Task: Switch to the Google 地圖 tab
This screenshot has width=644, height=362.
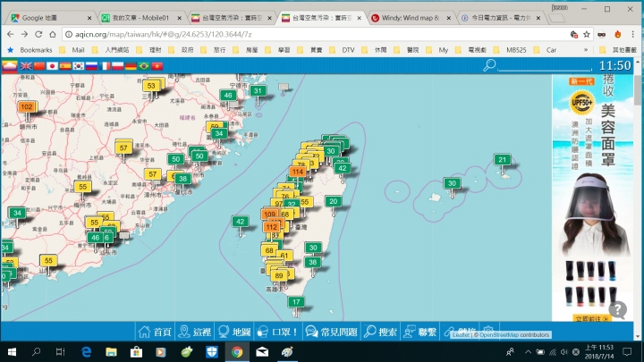Action: 50,18
